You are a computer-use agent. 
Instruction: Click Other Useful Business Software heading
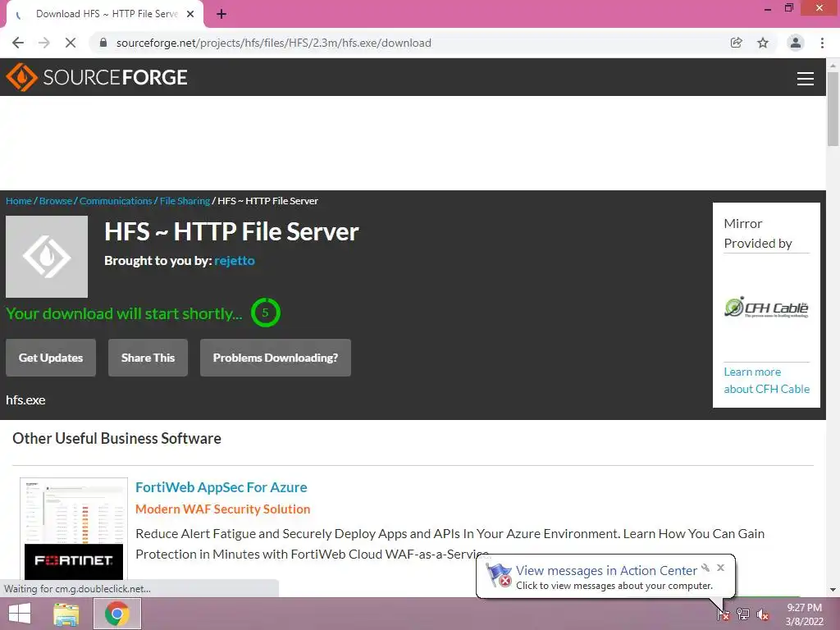(x=116, y=438)
